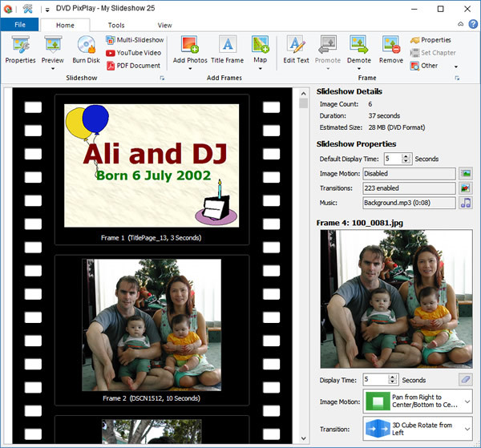Open the frame Transition dropdown
481x448 pixels.
pyautogui.click(x=467, y=430)
